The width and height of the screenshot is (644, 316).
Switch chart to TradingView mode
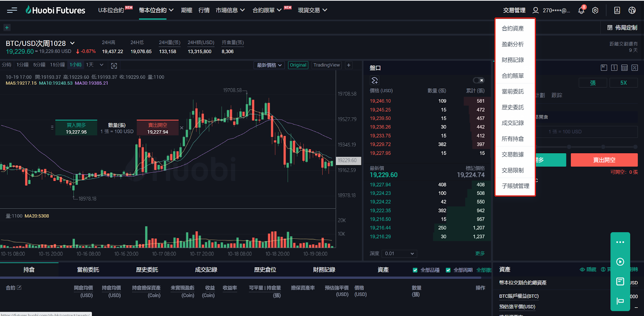point(326,65)
